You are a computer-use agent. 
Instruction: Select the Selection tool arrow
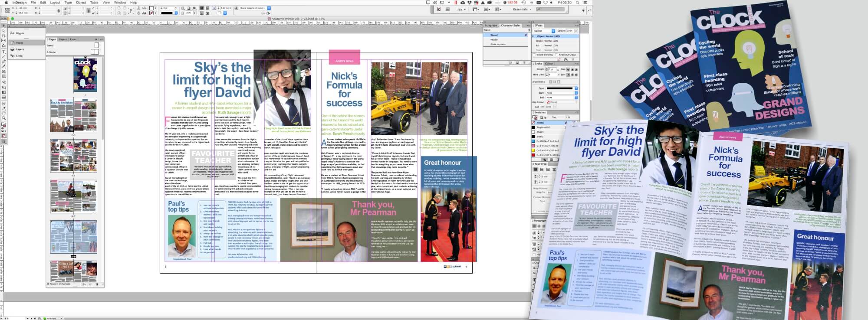(3, 26)
